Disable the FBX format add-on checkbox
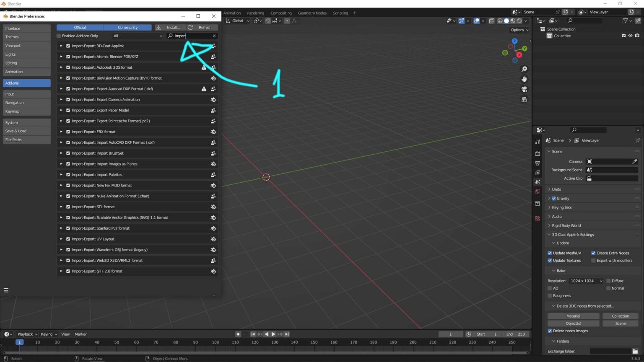Image resolution: width=644 pixels, height=362 pixels. tap(68, 132)
